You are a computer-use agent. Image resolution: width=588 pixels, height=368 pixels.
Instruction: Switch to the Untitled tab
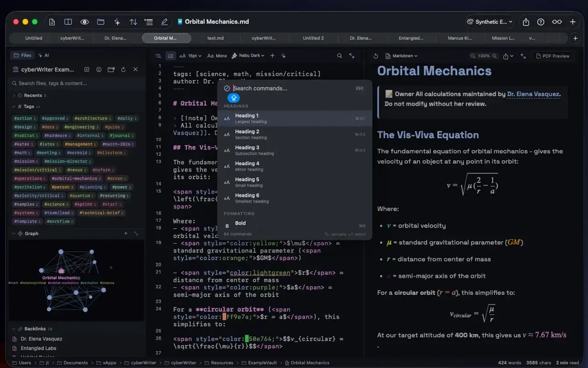point(34,38)
